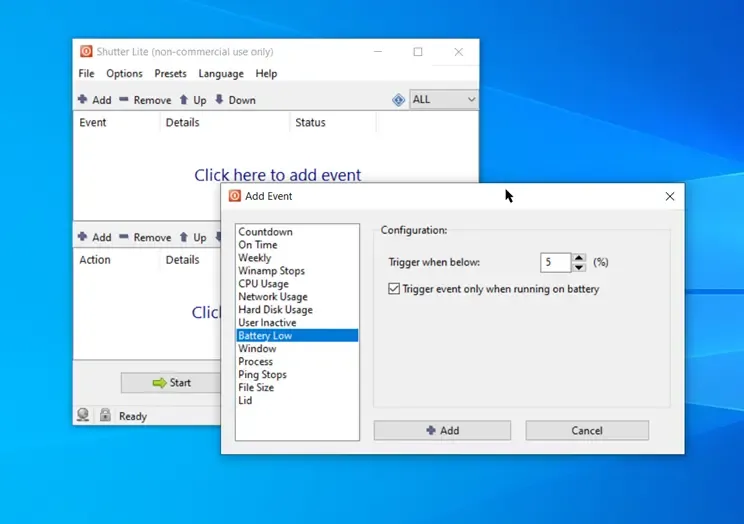Click Add in the events toolbar
The height and width of the screenshot is (524, 744).
point(95,100)
